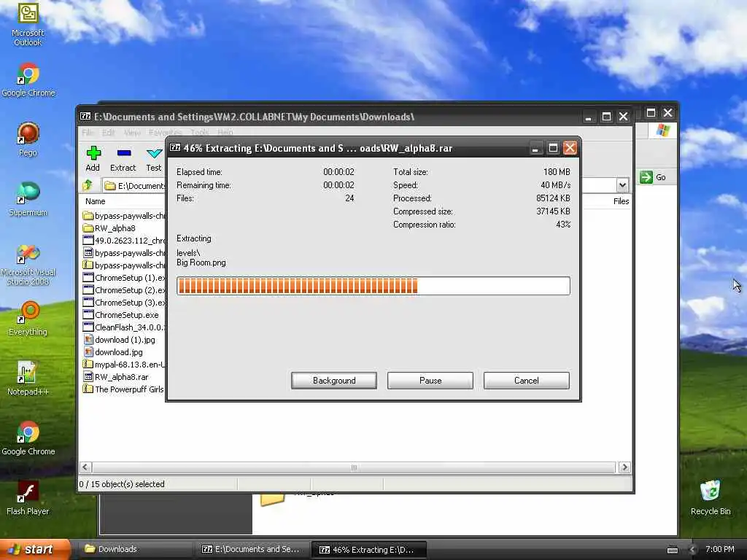Open Flash Player desktop shortcut

pos(28,499)
